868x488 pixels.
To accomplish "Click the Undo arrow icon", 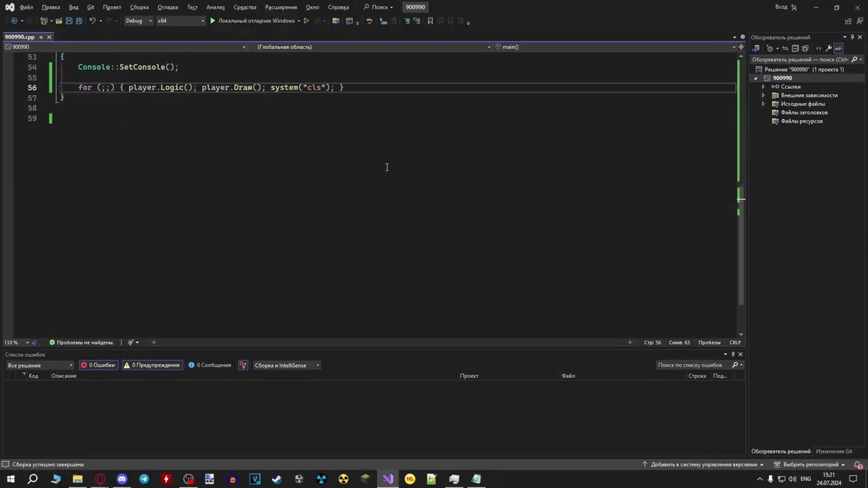I will tap(92, 21).
